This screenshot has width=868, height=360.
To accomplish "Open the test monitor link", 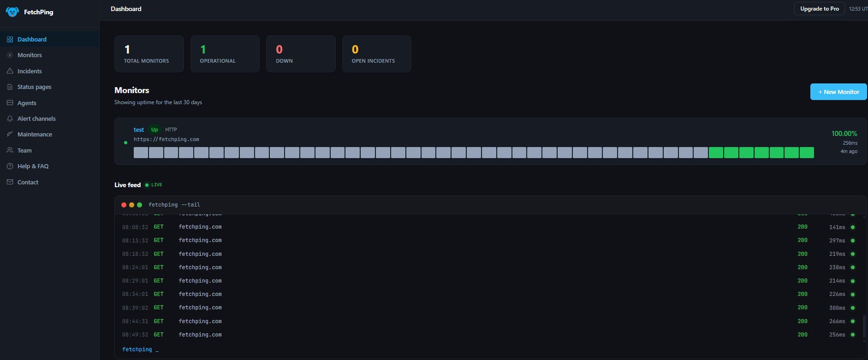I will pos(139,130).
